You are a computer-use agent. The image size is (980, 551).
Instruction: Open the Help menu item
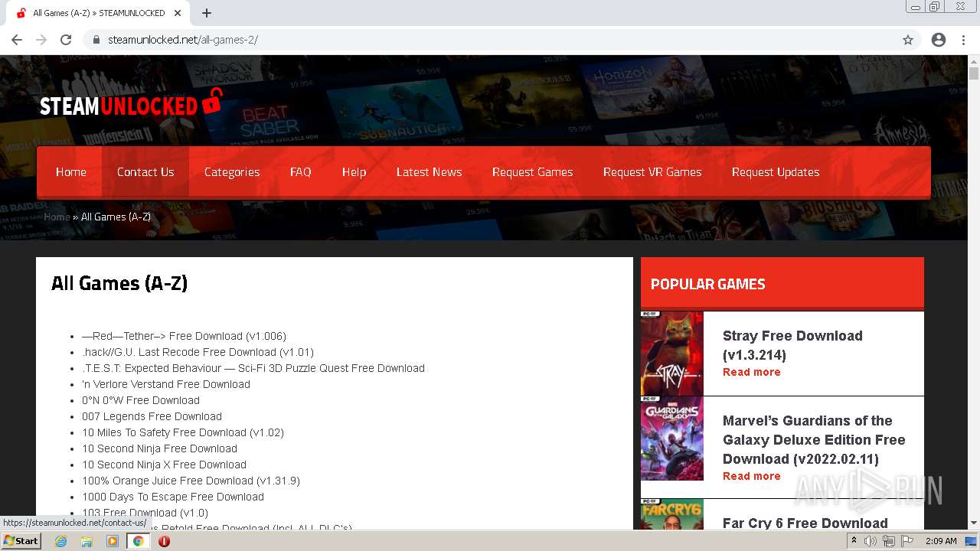pos(354,172)
